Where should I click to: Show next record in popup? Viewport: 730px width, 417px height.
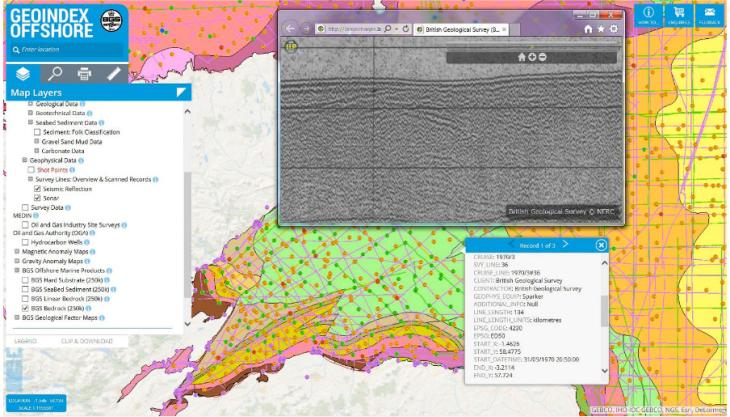pos(565,244)
